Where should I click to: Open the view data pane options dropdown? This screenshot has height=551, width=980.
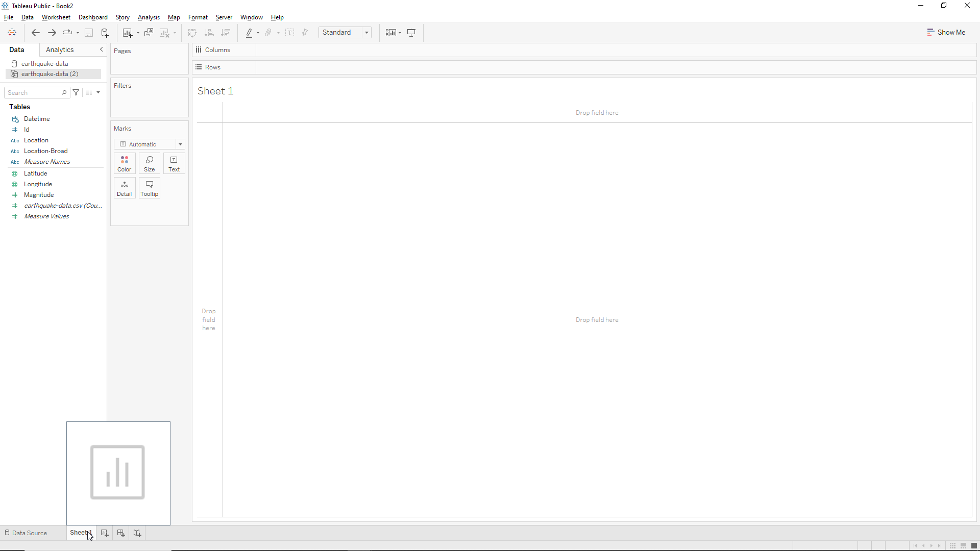pyautogui.click(x=92, y=92)
